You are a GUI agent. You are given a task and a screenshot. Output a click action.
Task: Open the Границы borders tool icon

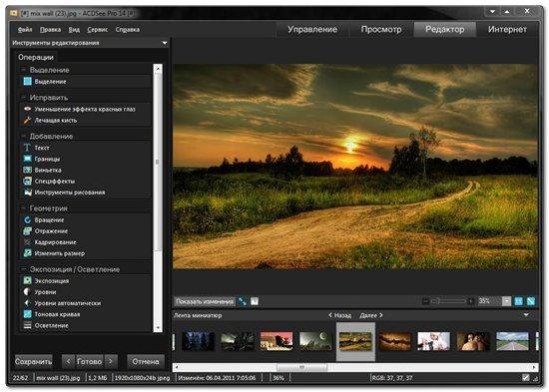click(x=27, y=159)
